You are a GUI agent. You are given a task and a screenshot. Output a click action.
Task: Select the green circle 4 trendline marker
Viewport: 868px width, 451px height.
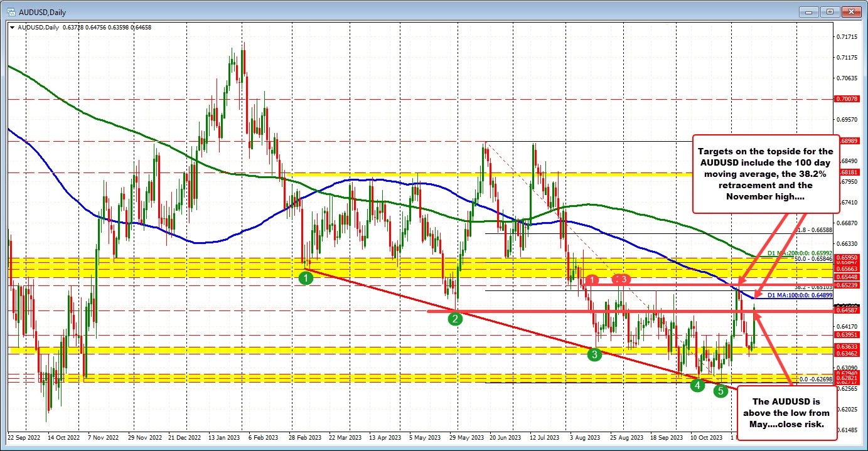pyautogui.click(x=698, y=385)
